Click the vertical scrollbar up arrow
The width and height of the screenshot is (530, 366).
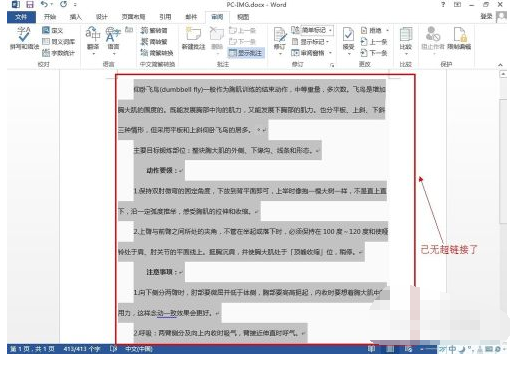tap(503, 74)
